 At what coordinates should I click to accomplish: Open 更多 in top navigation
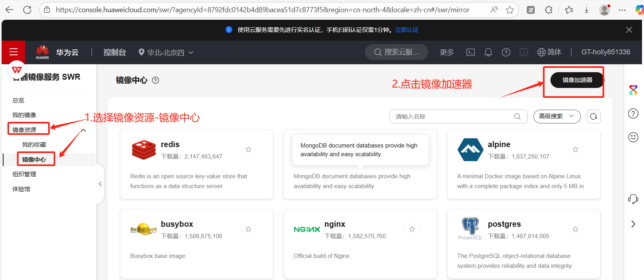(x=447, y=52)
